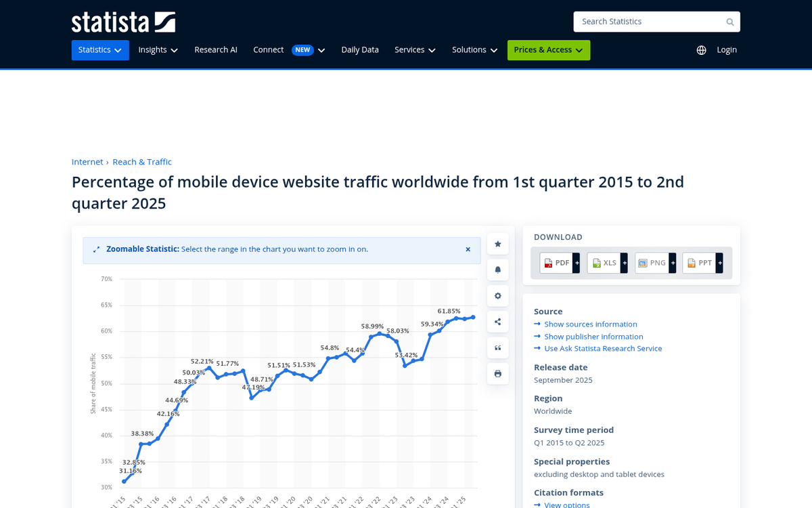
Task: Click the share icon next to the chart
Action: pyautogui.click(x=497, y=321)
